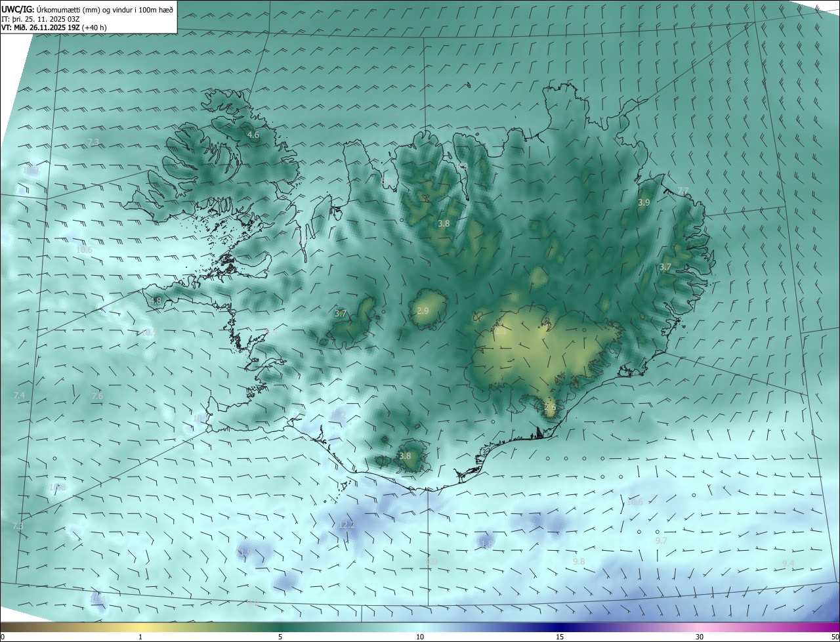840x642 pixels.
Task: Click the 2.6 value on southern Vatnajökull
Action: point(550,407)
